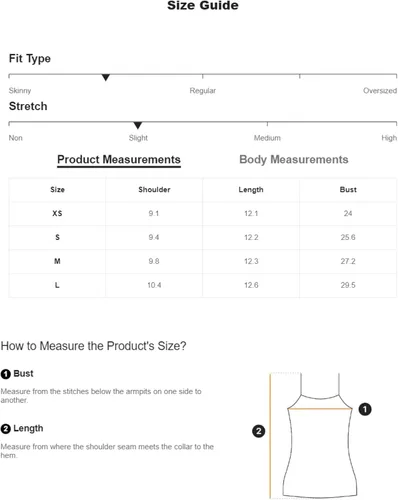Click the camisole top diagram
Screen dimensions: 398x500
[320, 436]
